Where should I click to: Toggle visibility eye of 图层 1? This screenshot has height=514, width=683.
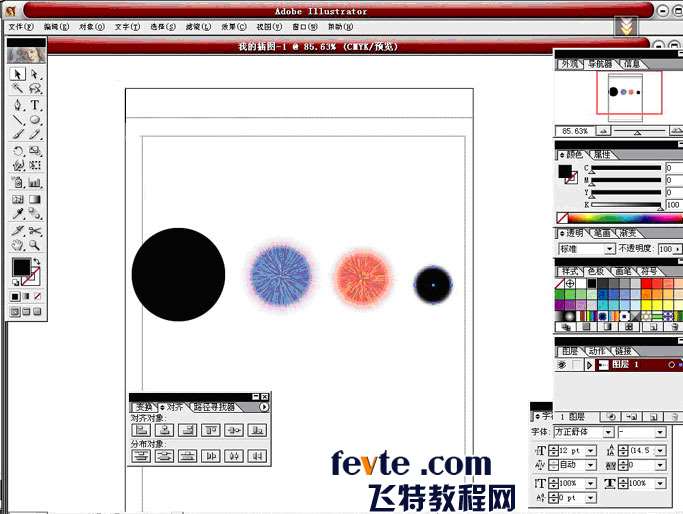tap(562, 365)
